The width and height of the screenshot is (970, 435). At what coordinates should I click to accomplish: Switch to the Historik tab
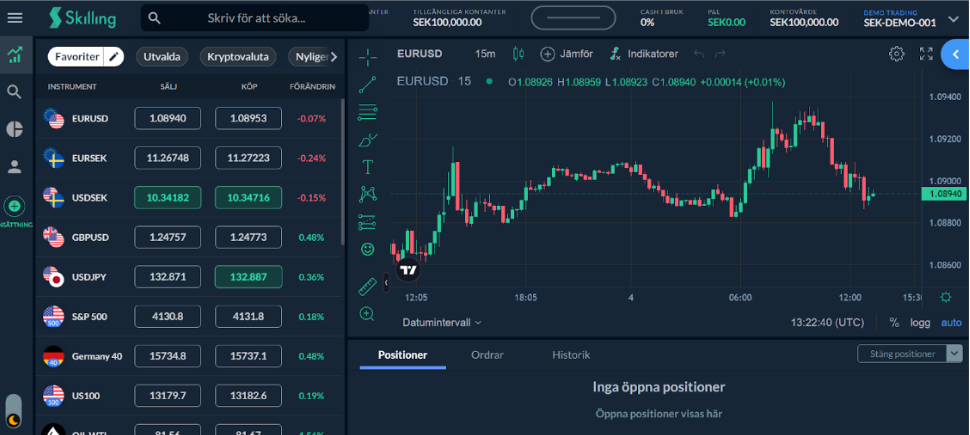pyautogui.click(x=571, y=355)
